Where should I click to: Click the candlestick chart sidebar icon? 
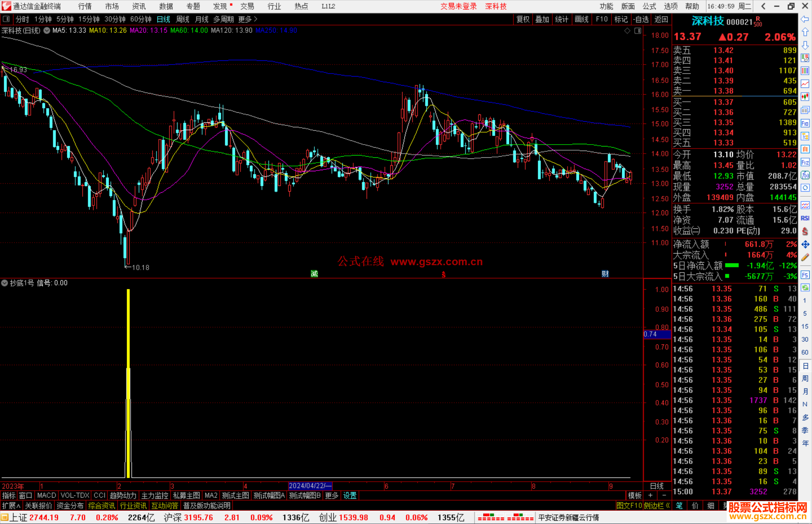(805, 97)
